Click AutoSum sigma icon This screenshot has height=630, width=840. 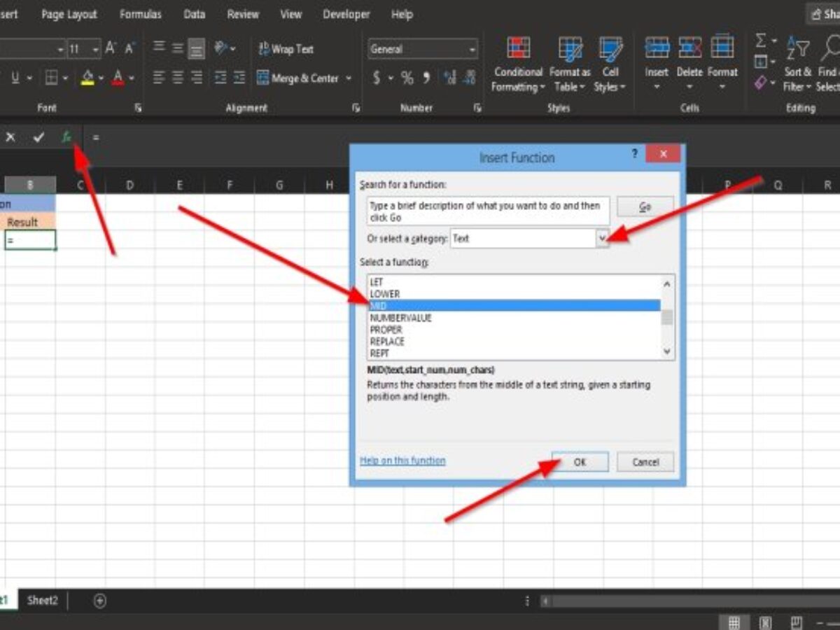click(x=761, y=42)
